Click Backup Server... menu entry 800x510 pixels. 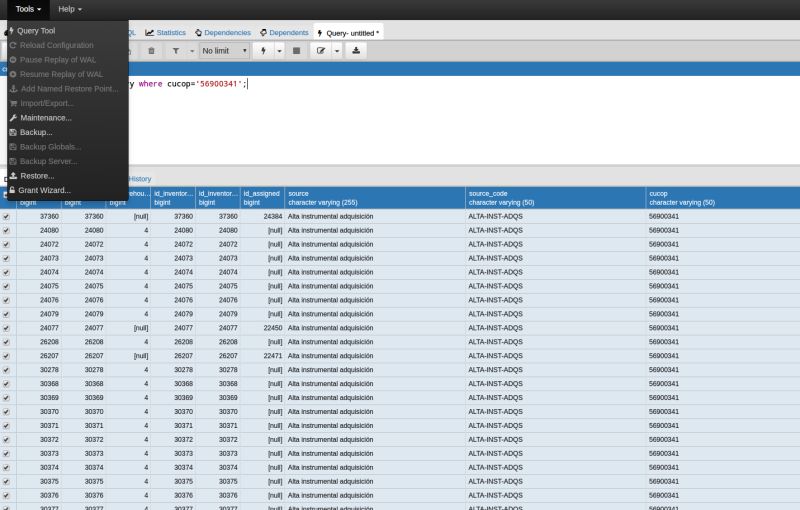pos(67,161)
